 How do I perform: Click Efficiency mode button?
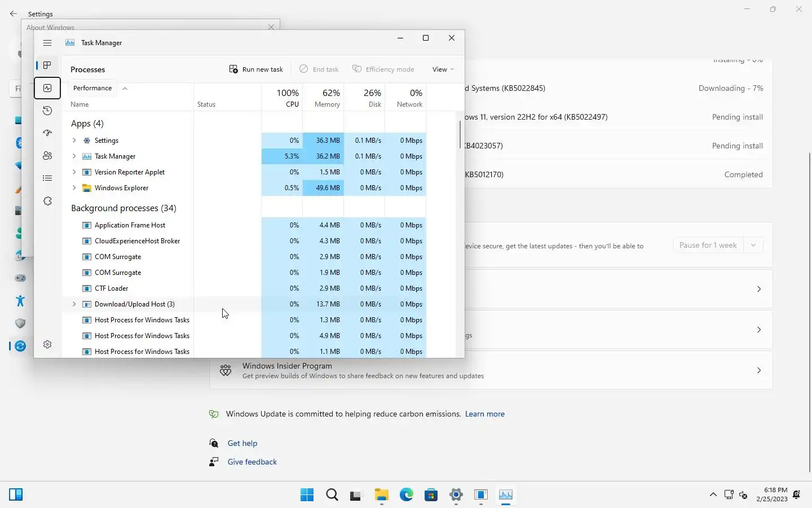383,69
